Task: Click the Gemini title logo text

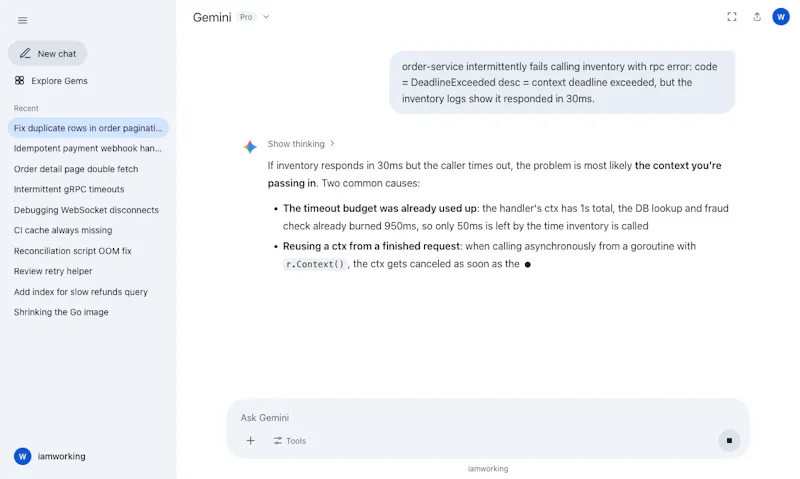Action: click(212, 17)
